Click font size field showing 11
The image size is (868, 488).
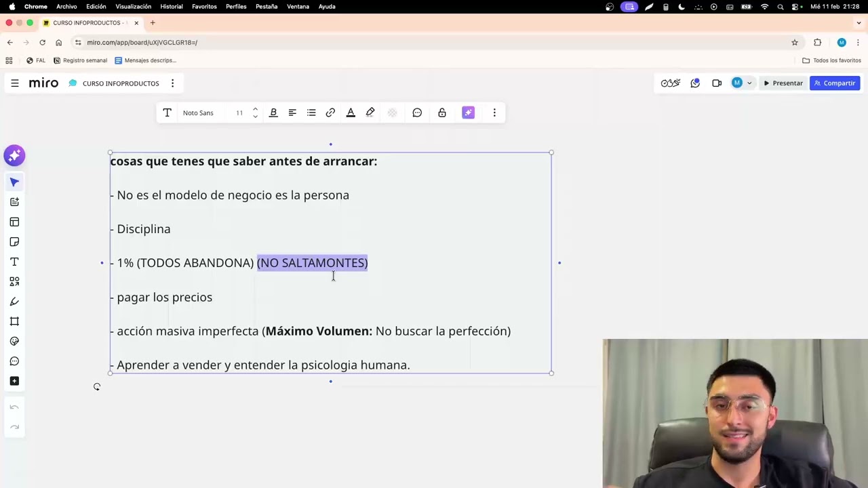239,113
